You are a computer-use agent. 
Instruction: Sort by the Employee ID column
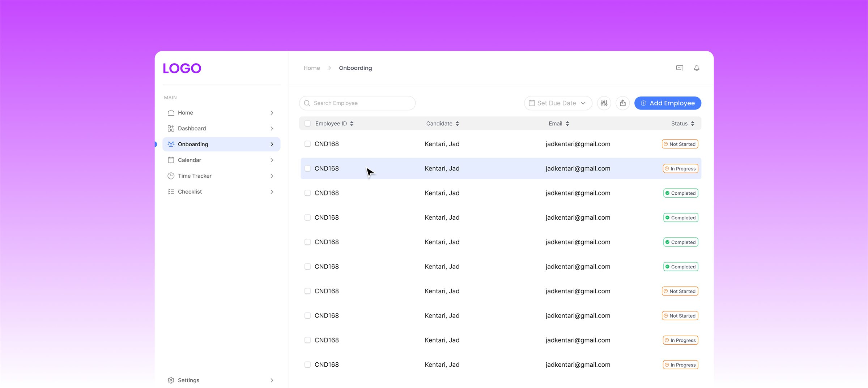352,124
